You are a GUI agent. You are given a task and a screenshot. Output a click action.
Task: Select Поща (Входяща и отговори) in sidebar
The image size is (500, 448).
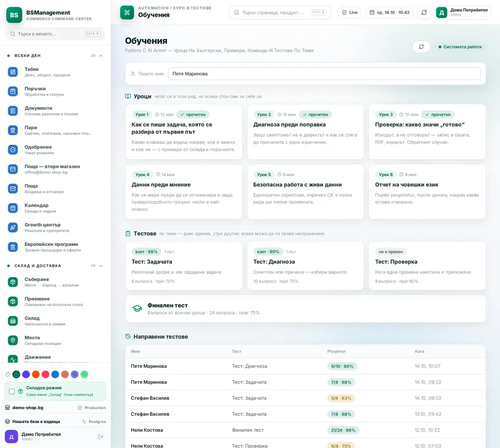click(x=55, y=189)
